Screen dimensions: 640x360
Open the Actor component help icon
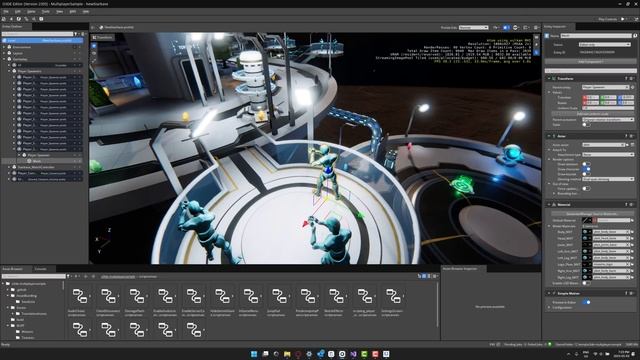pos(626,136)
